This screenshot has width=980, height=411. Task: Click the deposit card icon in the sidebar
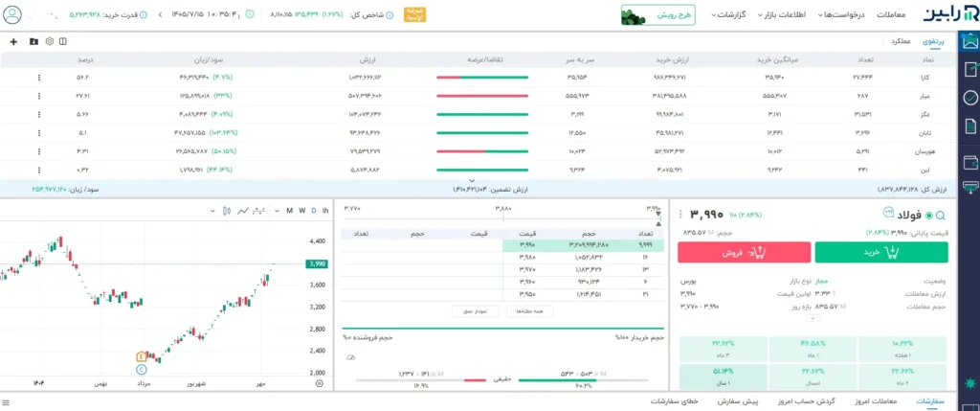click(x=970, y=187)
